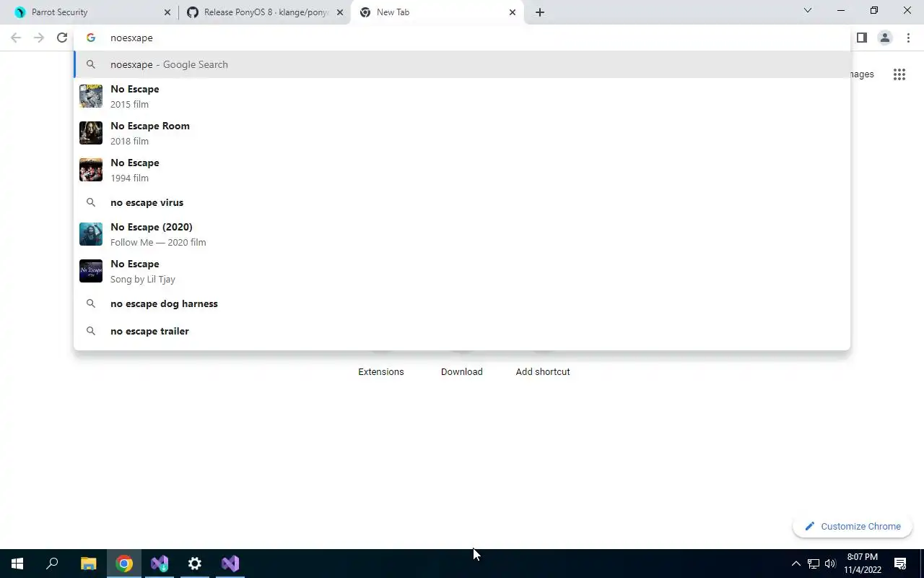
Task: Switch to Release PonyOS 8 GitHub tab
Action: click(x=264, y=12)
